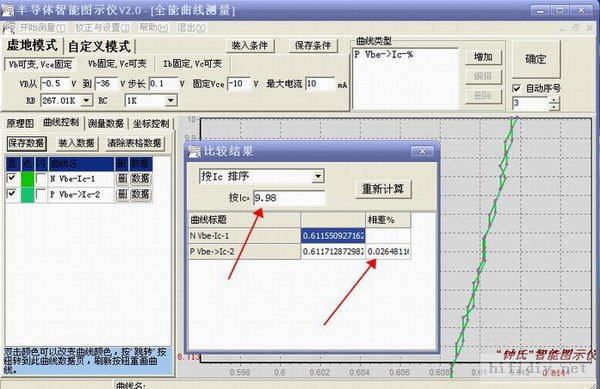This screenshot has height=389, width=600.
Task: Open the 测量数据 tab
Action: coord(106,124)
